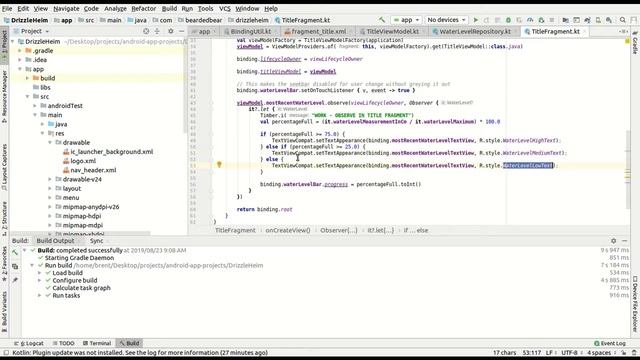Switch to the Sync tab in Build panel
This screenshot has height=360, width=640.
97,241
